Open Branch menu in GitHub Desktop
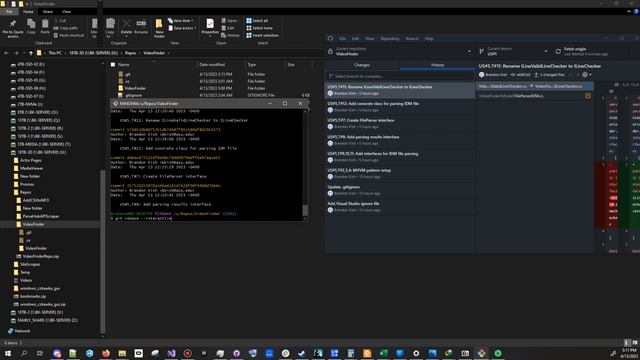Screen dimensions: 640x360 pos(412,38)
